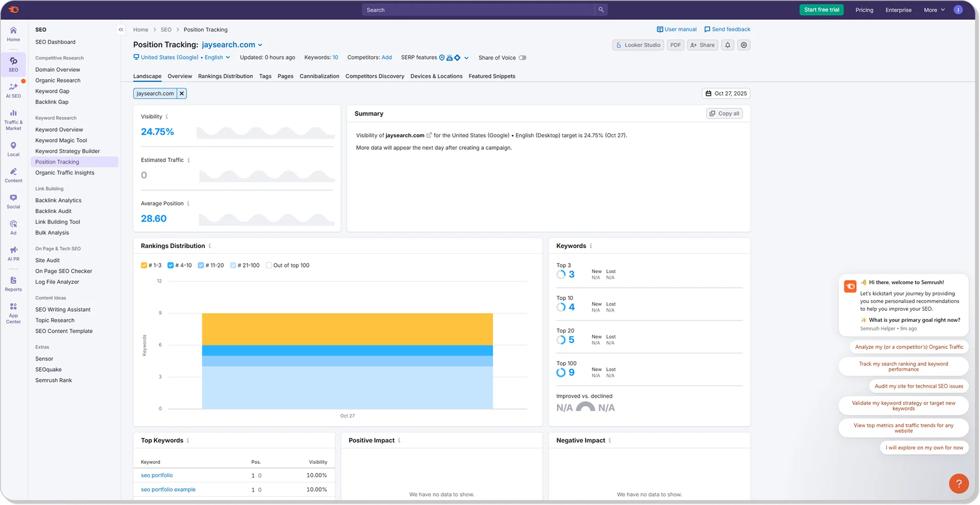Screen dimensions: 980x505
Task: Open Site Audit in sidebar
Action: tap(47, 260)
